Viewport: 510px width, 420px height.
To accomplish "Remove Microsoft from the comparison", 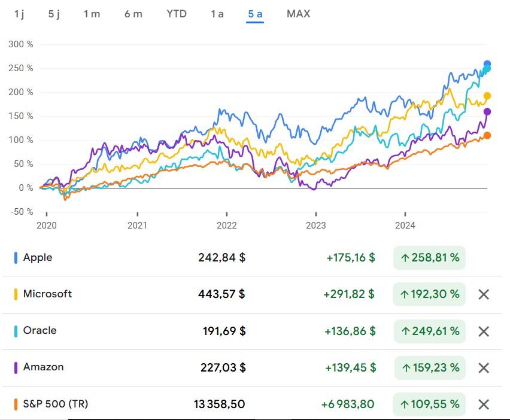I will [x=484, y=294].
